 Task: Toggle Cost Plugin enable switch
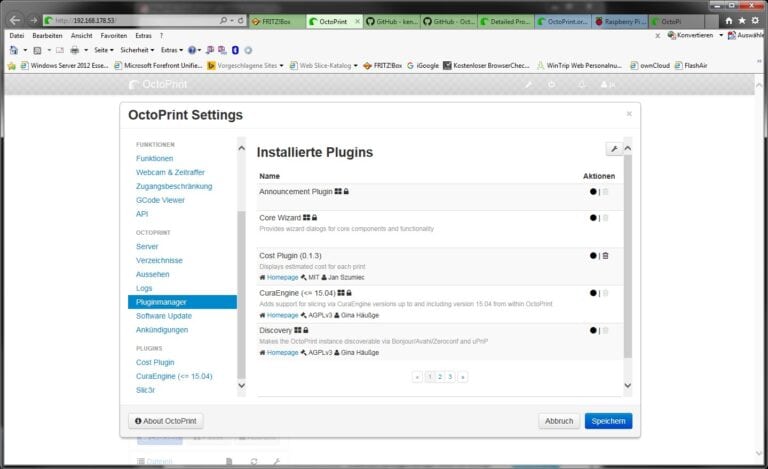[x=593, y=256]
